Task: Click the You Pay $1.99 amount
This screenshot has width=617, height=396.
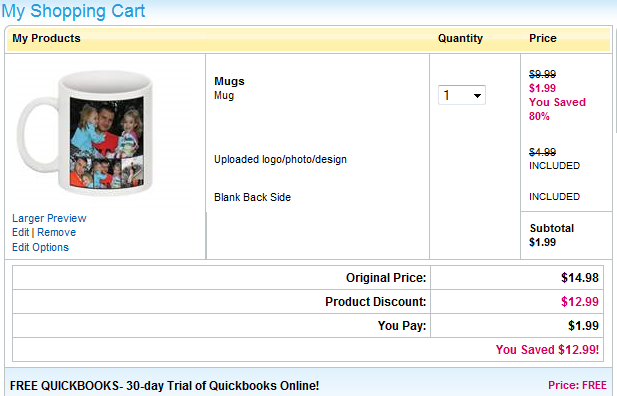Action: click(584, 326)
